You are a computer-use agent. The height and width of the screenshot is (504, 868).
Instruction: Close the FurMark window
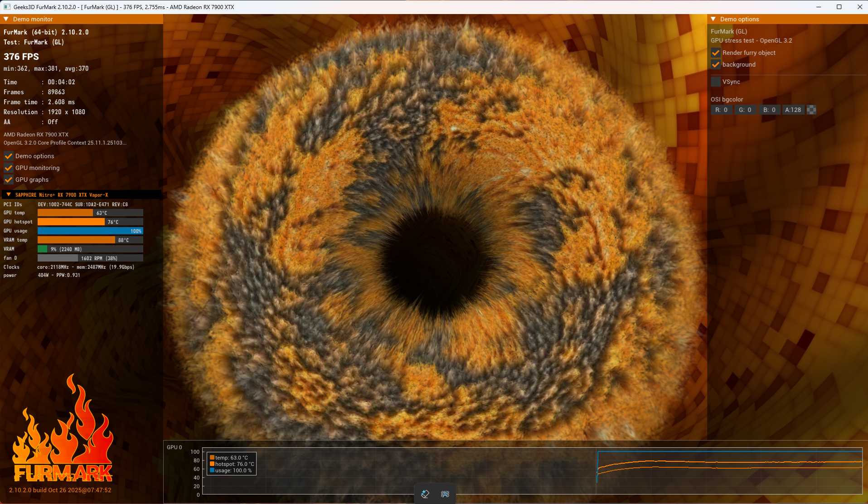[x=859, y=7]
